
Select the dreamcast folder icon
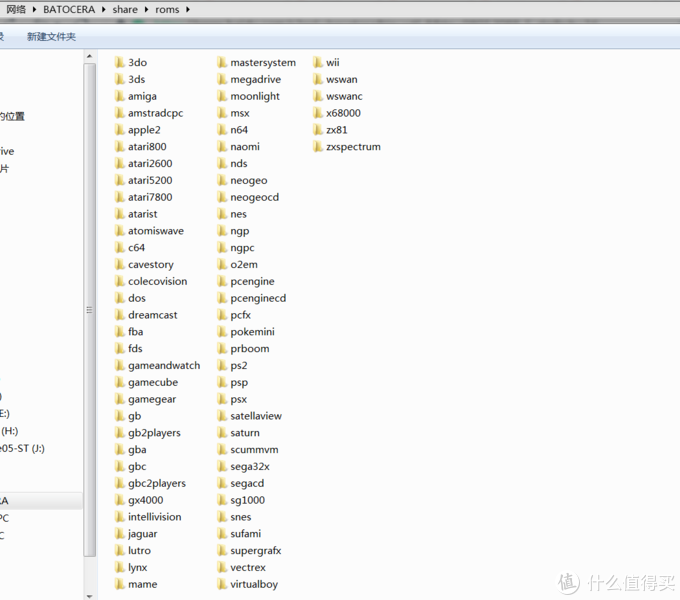click(x=120, y=315)
